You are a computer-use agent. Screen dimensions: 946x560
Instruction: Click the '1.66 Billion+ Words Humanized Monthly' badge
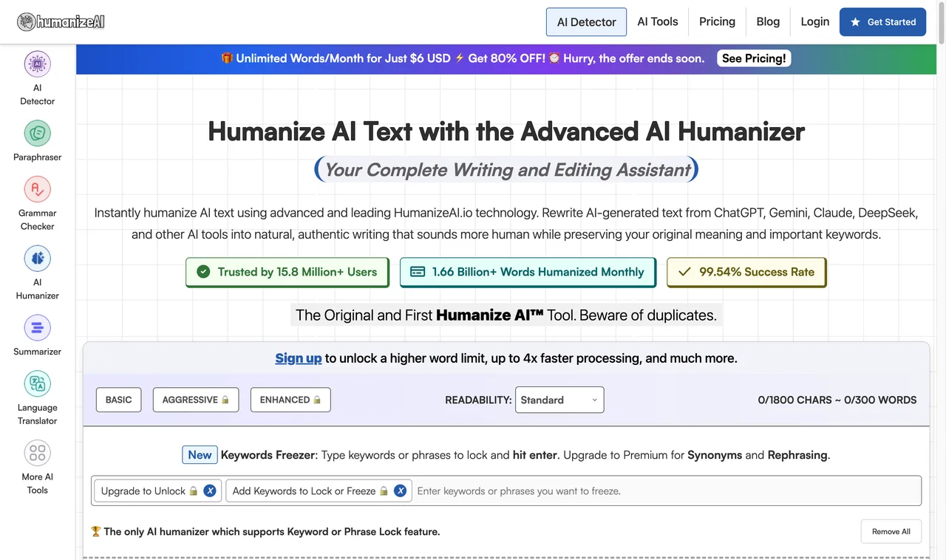[x=528, y=272]
